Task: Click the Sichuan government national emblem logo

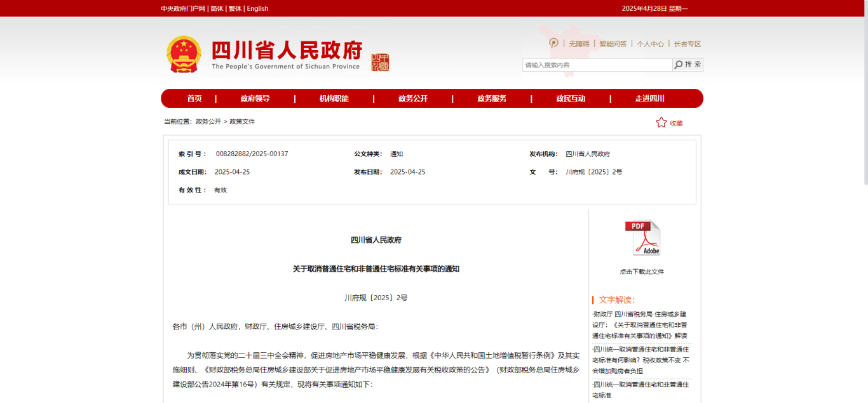Action: pyautogui.click(x=183, y=54)
